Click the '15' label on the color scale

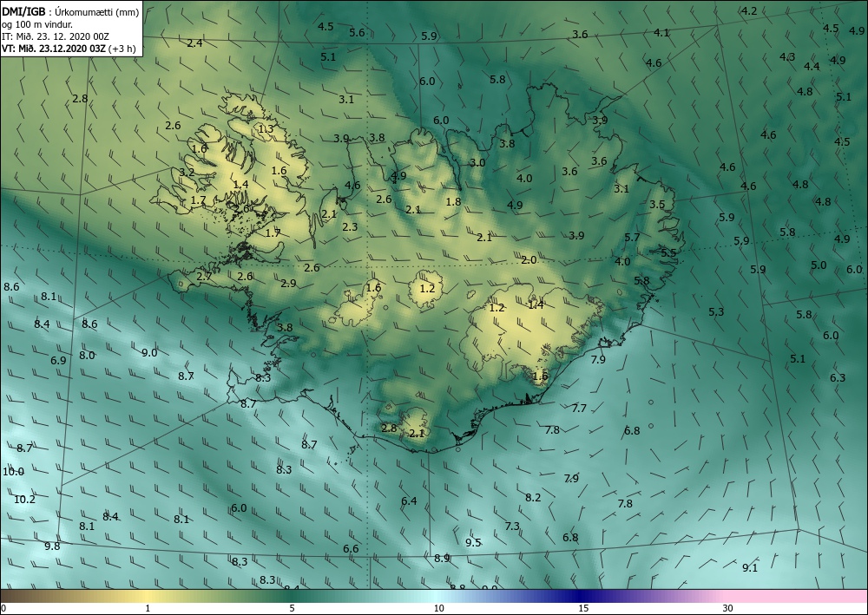pyautogui.click(x=583, y=608)
